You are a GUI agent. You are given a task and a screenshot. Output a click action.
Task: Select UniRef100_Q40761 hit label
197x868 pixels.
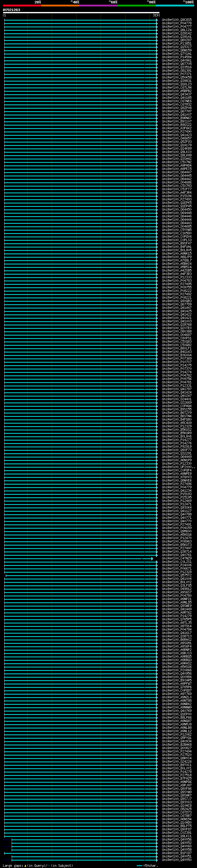tap(177, 555)
